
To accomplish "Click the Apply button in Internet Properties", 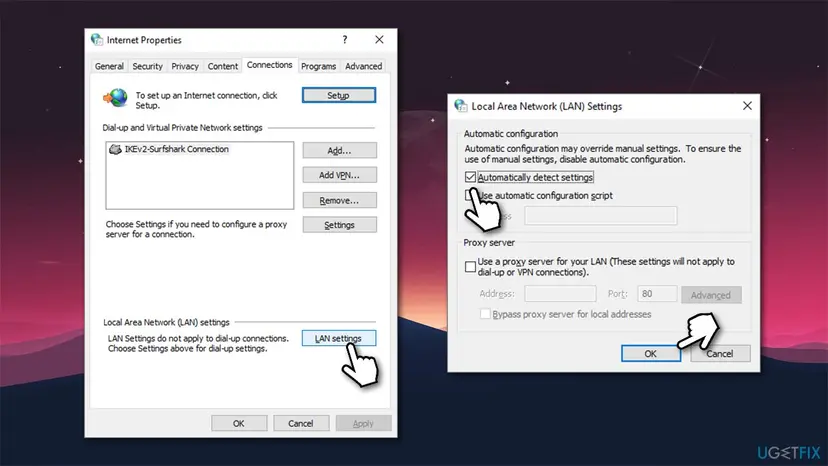I will [363, 423].
